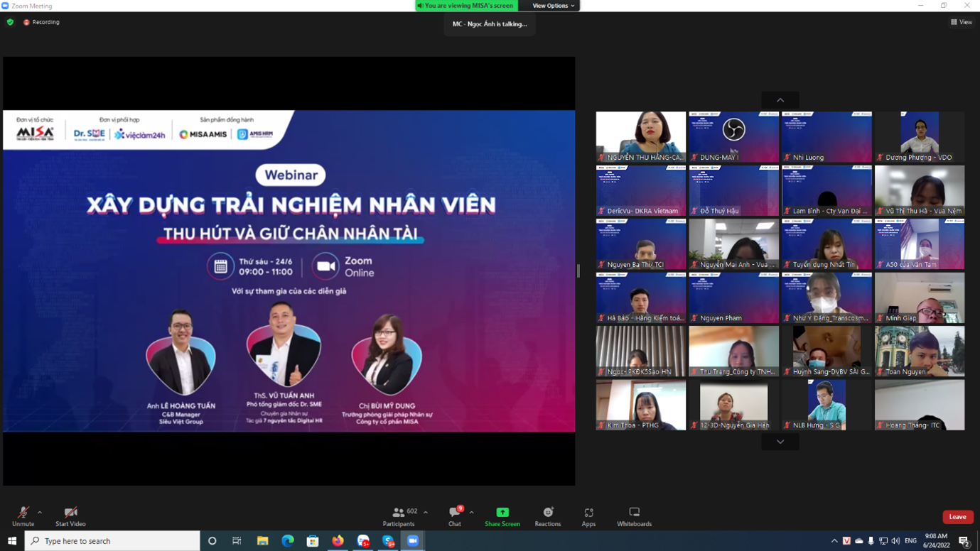Select Kim Thoa - PTHG tile

(641, 405)
